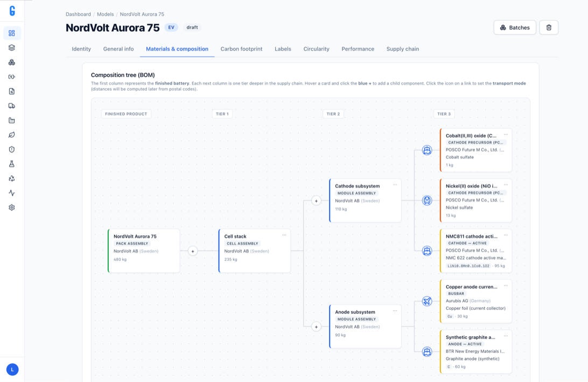588x382 pixels.
Task: Select the Cathode subsystem card title
Action: click(x=358, y=186)
